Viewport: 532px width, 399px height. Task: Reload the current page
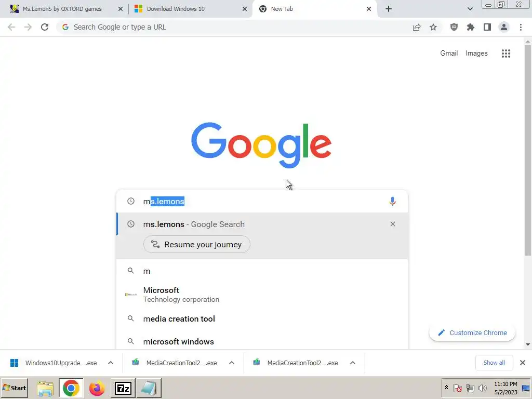click(x=45, y=27)
